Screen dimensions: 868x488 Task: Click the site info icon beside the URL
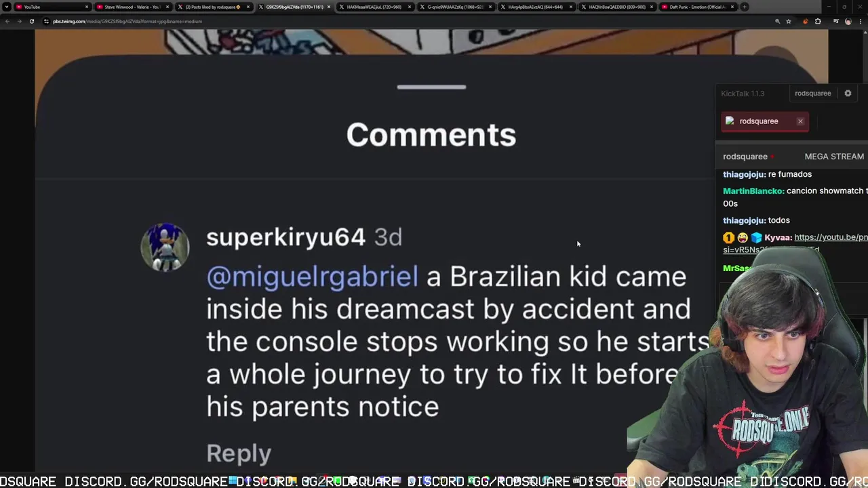coord(46,21)
